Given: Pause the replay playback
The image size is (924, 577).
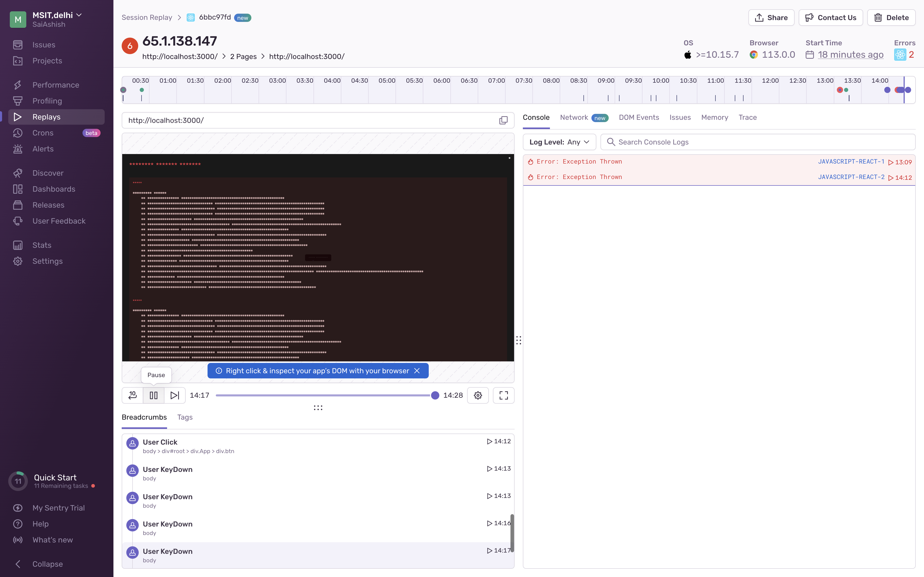Looking at the screenshot, I should pyautogui.click(x=153, y=395).
